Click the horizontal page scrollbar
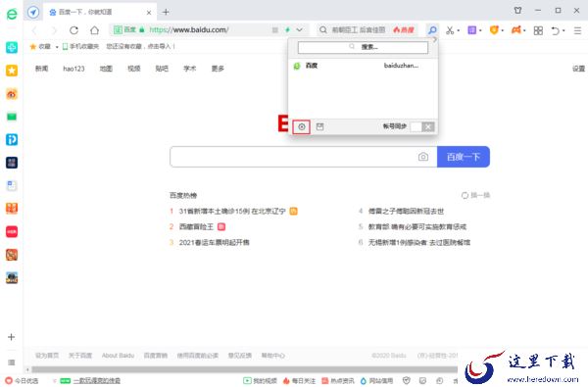Screen dimensions: 588x387 [x=244, y=369]
